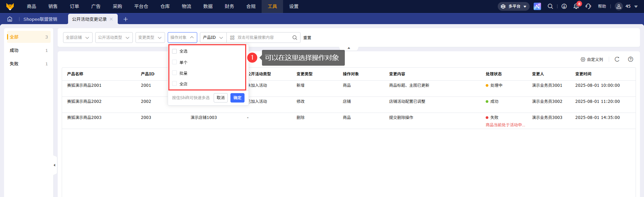Click the 演示店铺1003 cell
This screenshot has width=644, height=197.
click(x=204, y=118)
